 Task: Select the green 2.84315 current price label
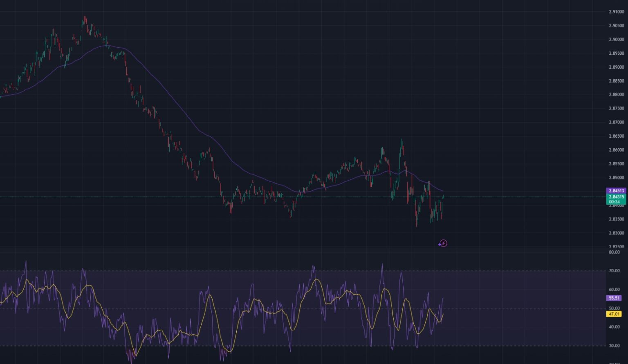point(616,197)
